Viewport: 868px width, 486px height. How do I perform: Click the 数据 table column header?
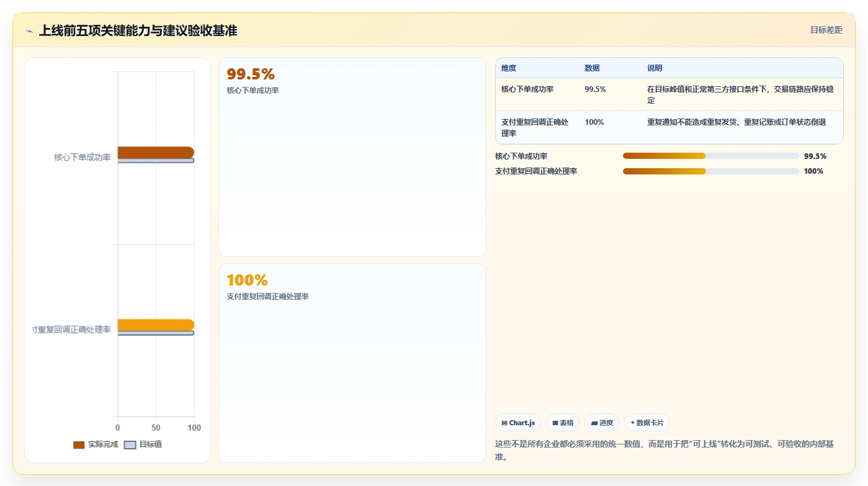pyautogui.click(x=593, y=68)
